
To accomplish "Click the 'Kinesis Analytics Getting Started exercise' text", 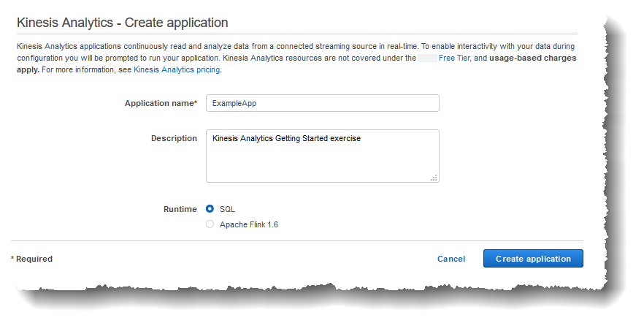I will click(x=286, y=138).
